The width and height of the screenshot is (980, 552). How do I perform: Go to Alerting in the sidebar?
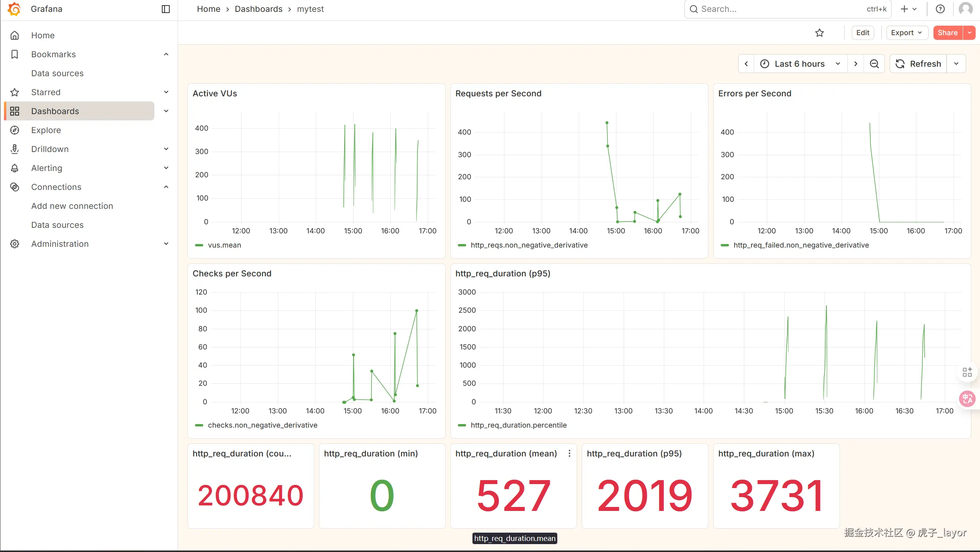point(47,168)
